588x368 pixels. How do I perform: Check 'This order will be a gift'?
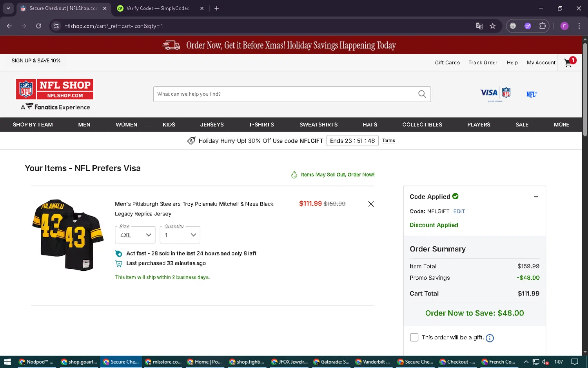point(414,337)
